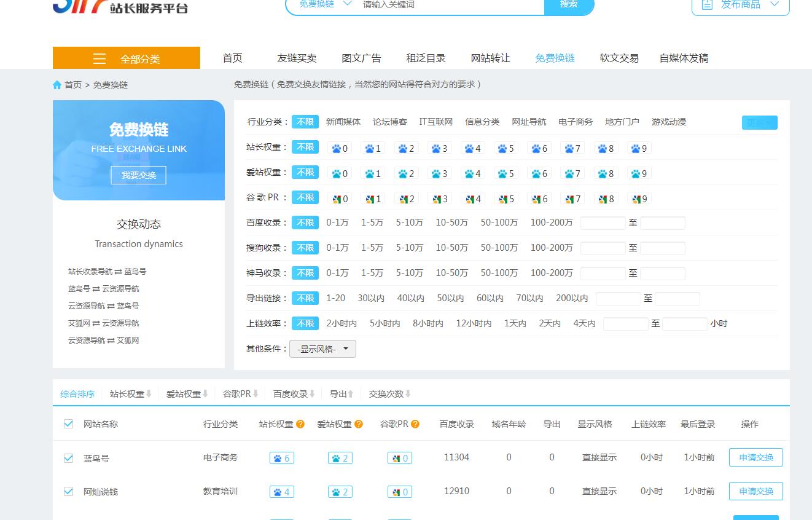Open the 显示风格 dropdown
This screenshot has height=520, width=812.
point(322,349)
